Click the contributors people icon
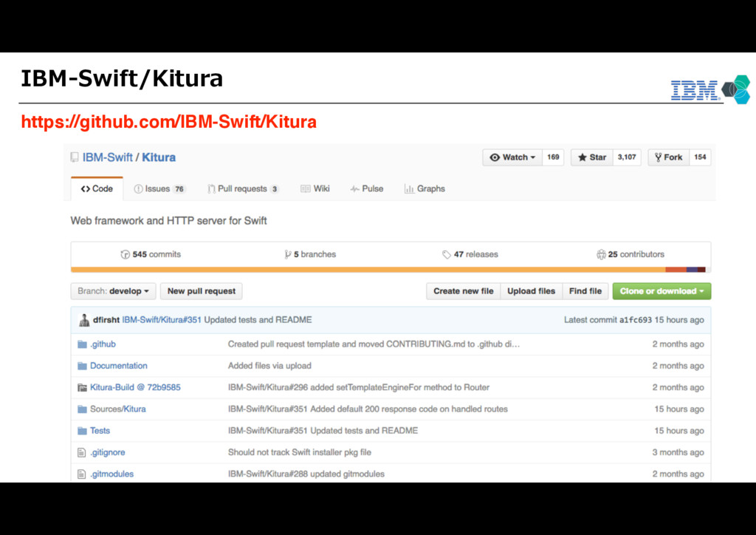The width and height of the screenshot is (756, 535). pyautogui.click(x=601, y=254)
